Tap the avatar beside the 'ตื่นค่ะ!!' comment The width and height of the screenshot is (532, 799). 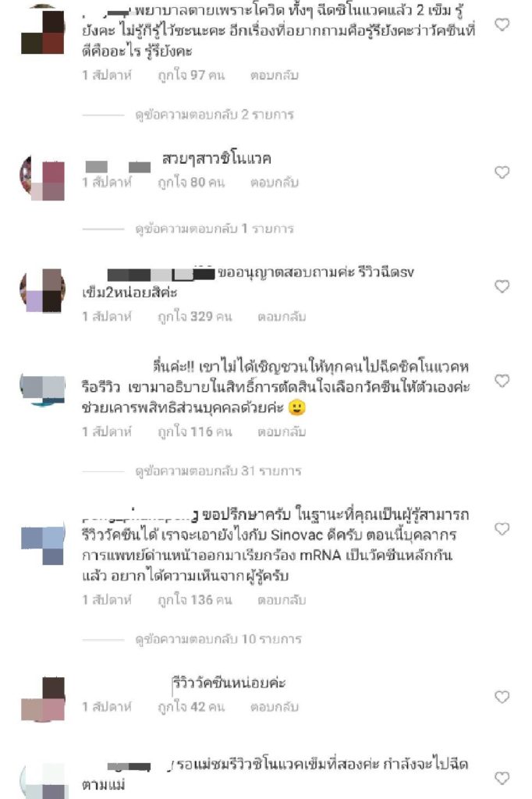pyautogui.click(x=42, y=389)
